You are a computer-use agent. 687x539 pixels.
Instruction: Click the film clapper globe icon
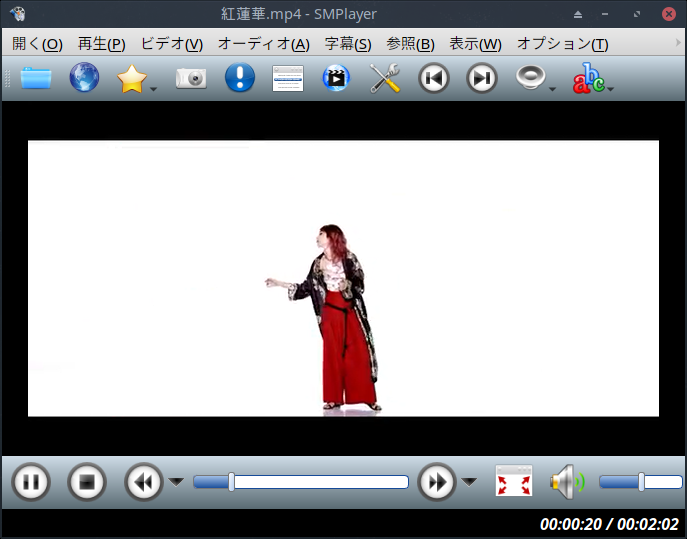tap(336, 78)
